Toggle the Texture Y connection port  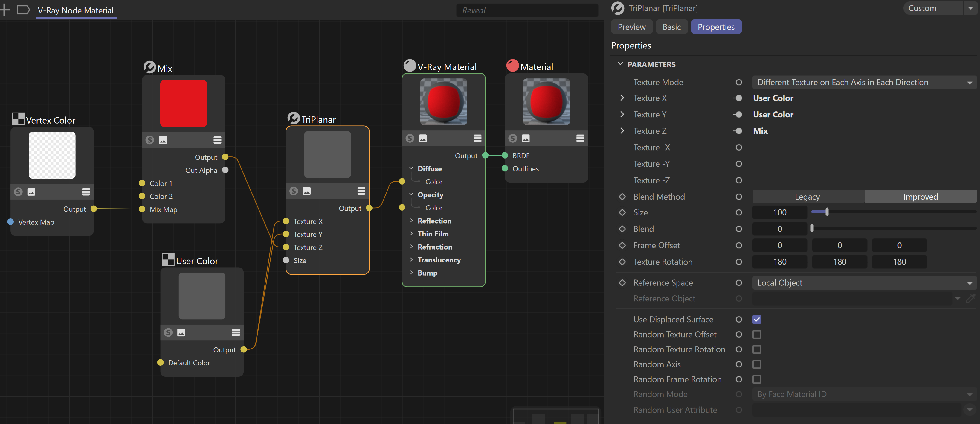(x=738, y=115)
